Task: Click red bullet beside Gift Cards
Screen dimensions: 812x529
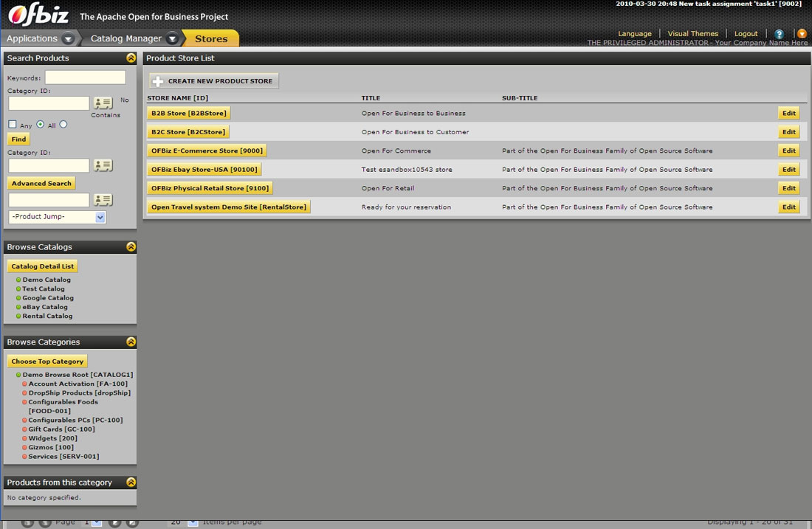Action: pyautogui.click(x=24, y=429)
